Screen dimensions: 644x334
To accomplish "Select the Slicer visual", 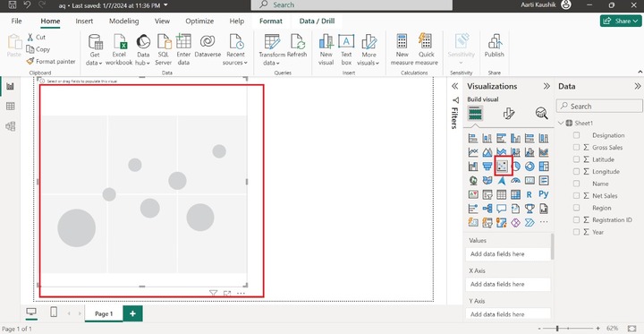I will [x=487, y=194].
